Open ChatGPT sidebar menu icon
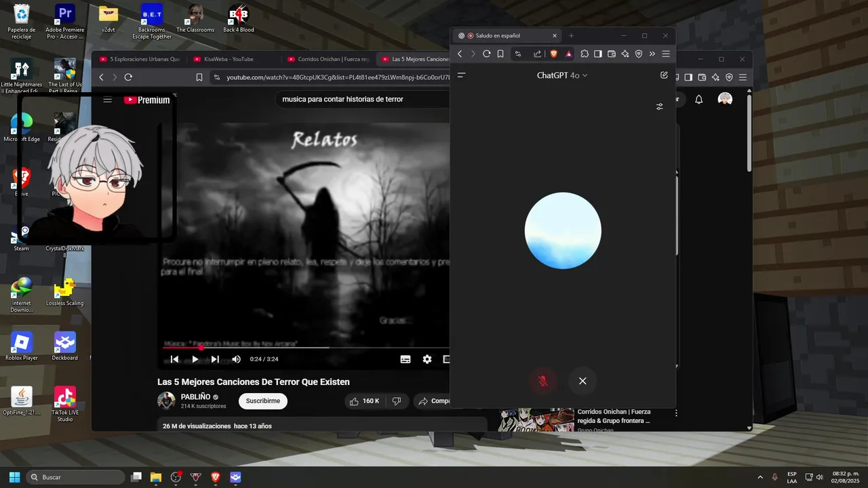 coord(461,75)
